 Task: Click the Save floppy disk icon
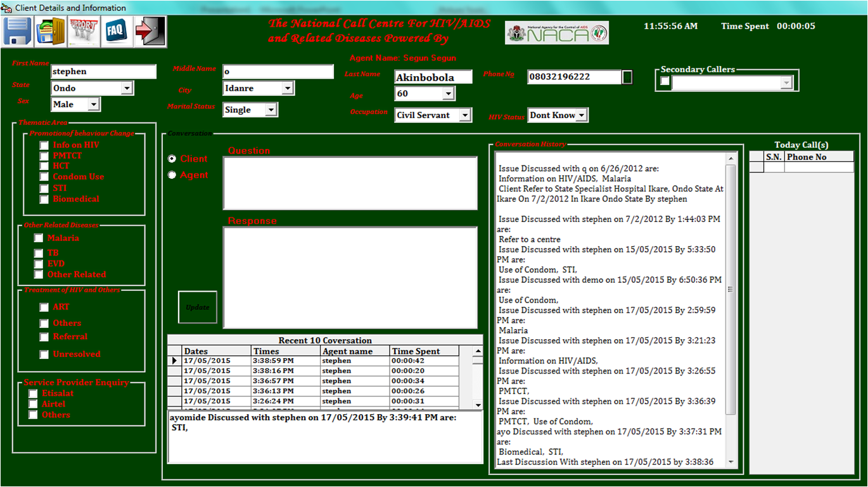coord(18,31)
